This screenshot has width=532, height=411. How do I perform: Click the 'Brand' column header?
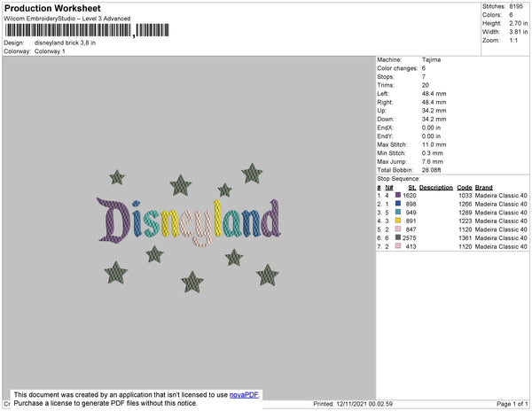click(483, 188)
